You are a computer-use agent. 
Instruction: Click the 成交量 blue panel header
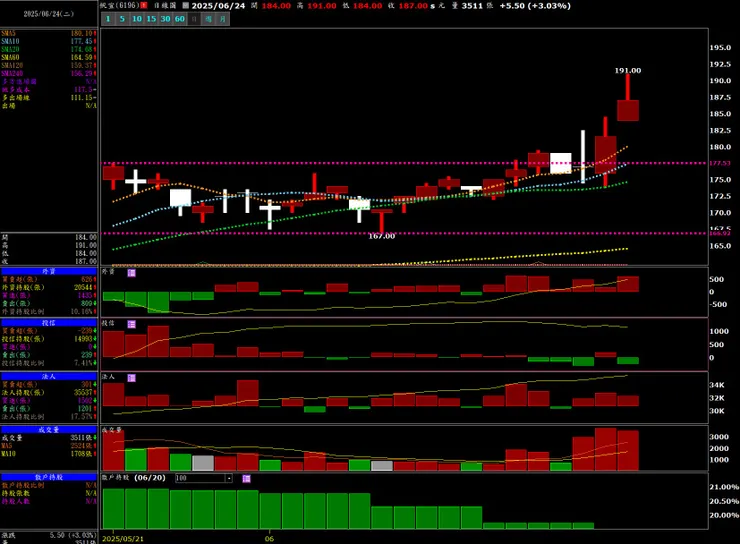49,430
